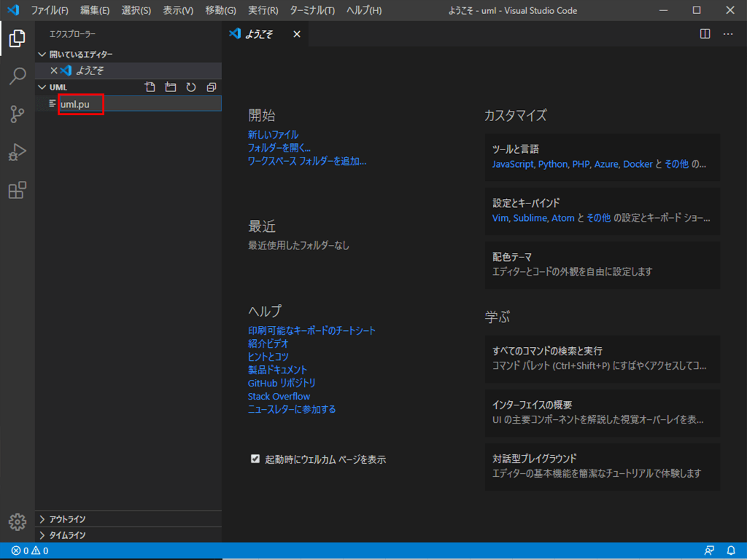Create a new folder in UML
747x560 pixels.
(x=171, y=87)
